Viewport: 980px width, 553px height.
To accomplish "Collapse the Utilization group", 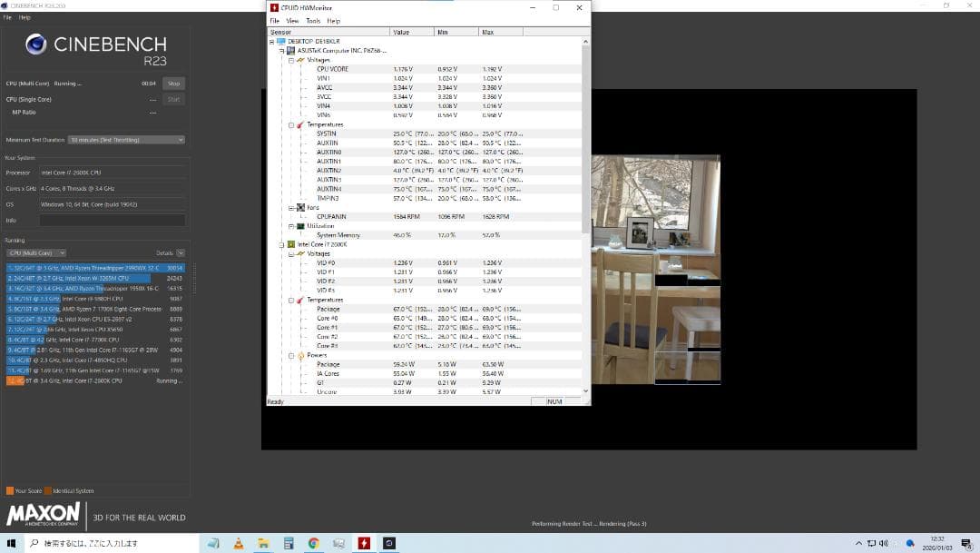I will (291, 226).
